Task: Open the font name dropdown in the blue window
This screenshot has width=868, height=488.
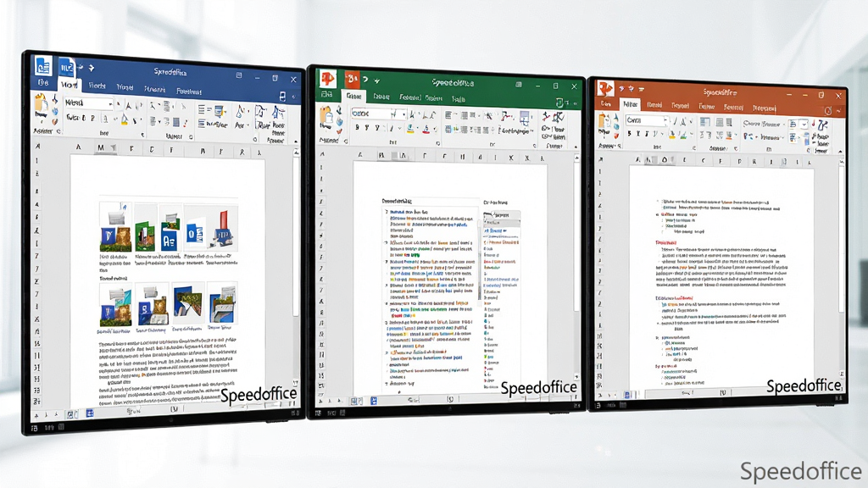Action: [x=111, y=103]
